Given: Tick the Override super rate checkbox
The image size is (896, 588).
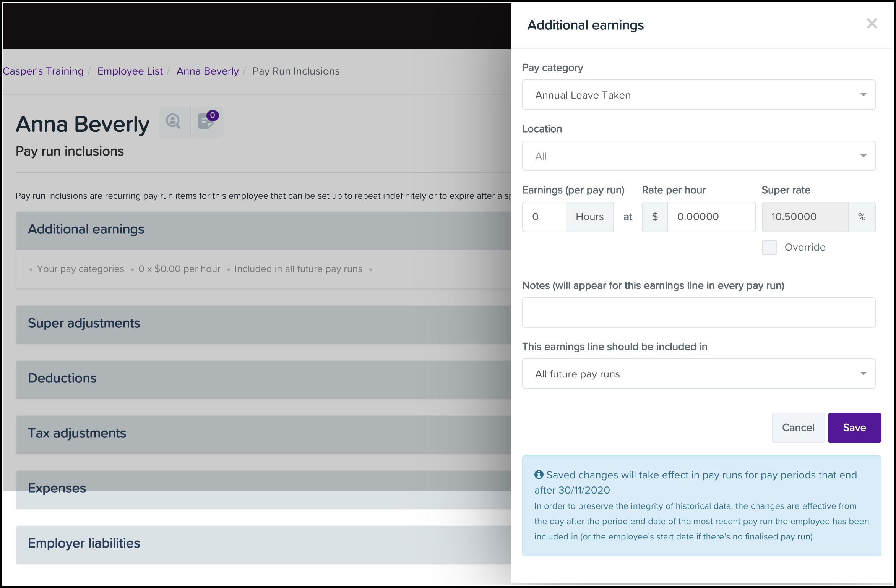Looking at the screenshot, I should 769,247.
